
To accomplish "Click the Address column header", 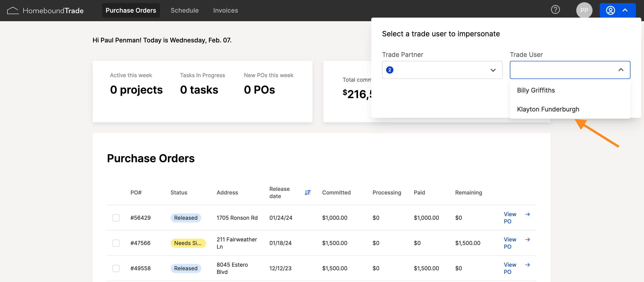I will pyautogui.click(x=227, y=192).
